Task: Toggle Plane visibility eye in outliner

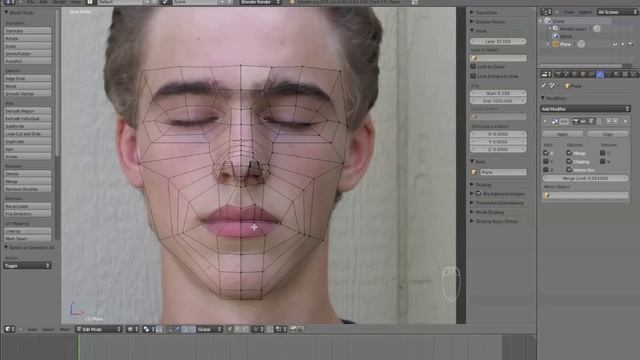Action: pos(615,44)
